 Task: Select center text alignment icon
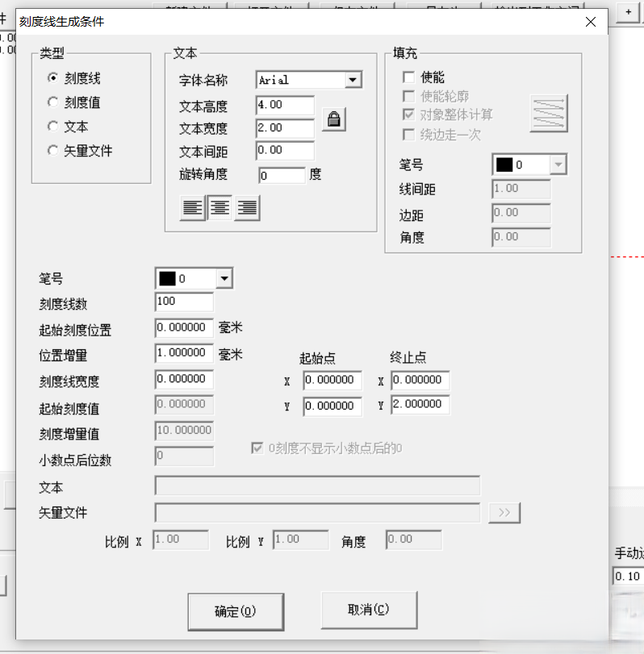coord(220,207)
